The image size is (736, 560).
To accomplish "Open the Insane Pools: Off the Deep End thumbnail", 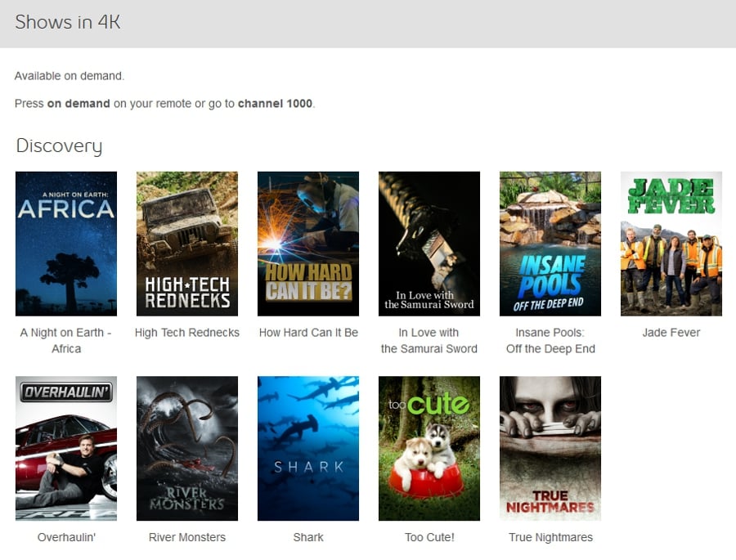I will tap(550, 243).
